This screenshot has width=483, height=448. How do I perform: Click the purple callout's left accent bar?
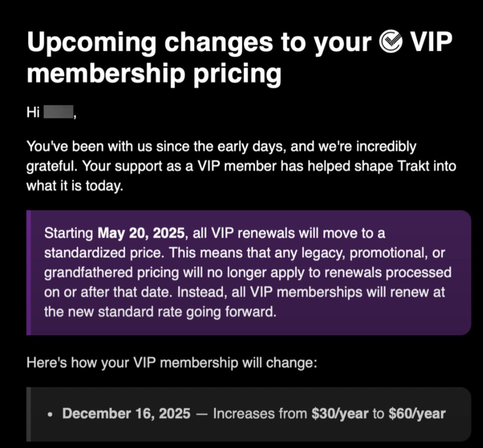click(28, 272)
